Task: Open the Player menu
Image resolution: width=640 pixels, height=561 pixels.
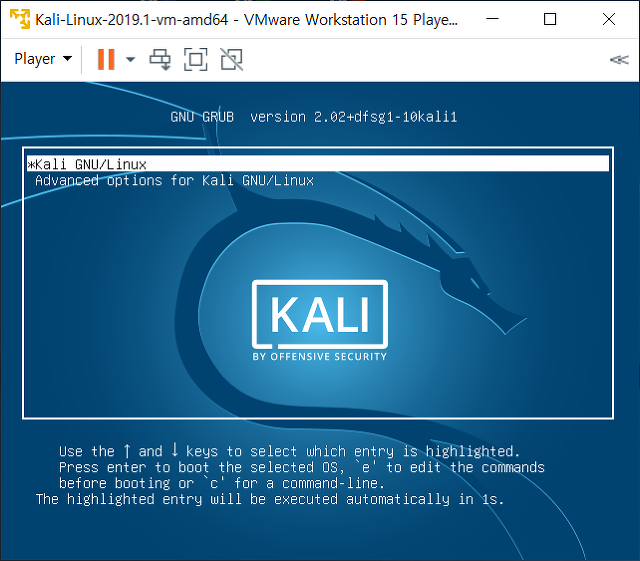Action: point(43,59)
